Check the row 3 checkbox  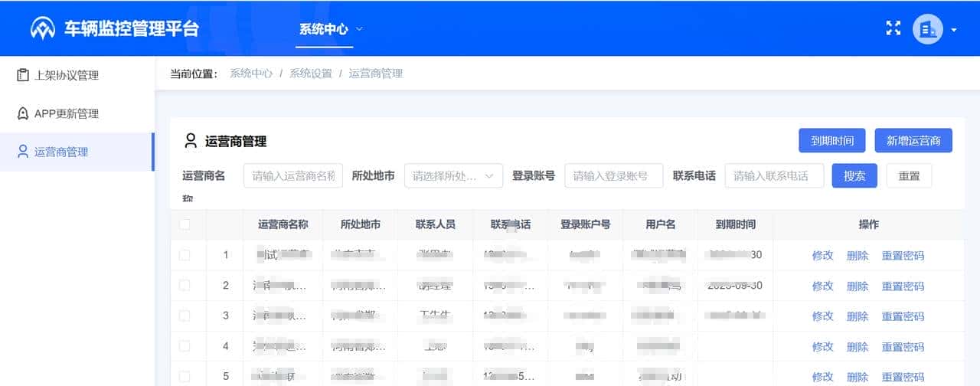pos(185,316)
